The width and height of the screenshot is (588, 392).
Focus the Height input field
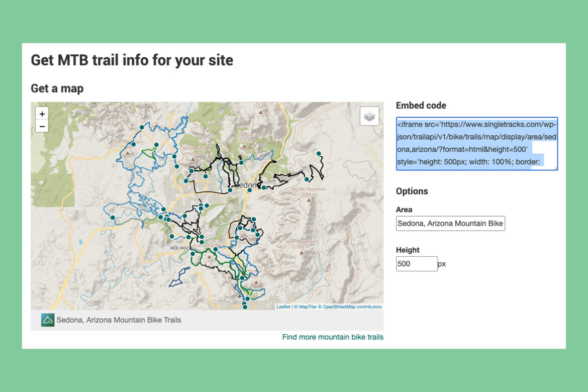417,264
